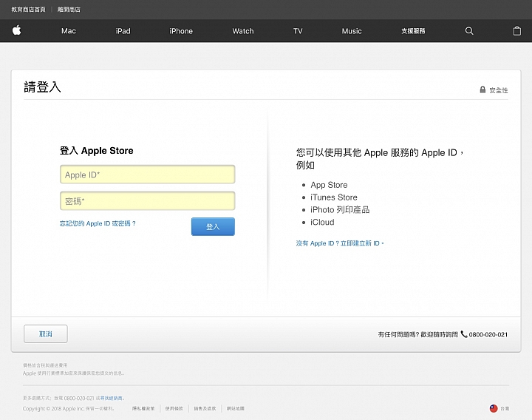Click the Apple logo in navigation bar
The height and width of the screenshot is (420, 532).
pos(16,31)
